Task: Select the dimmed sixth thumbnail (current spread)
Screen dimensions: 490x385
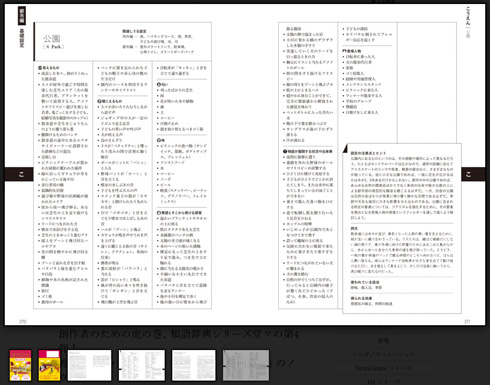Action: (x=246, y=365)
